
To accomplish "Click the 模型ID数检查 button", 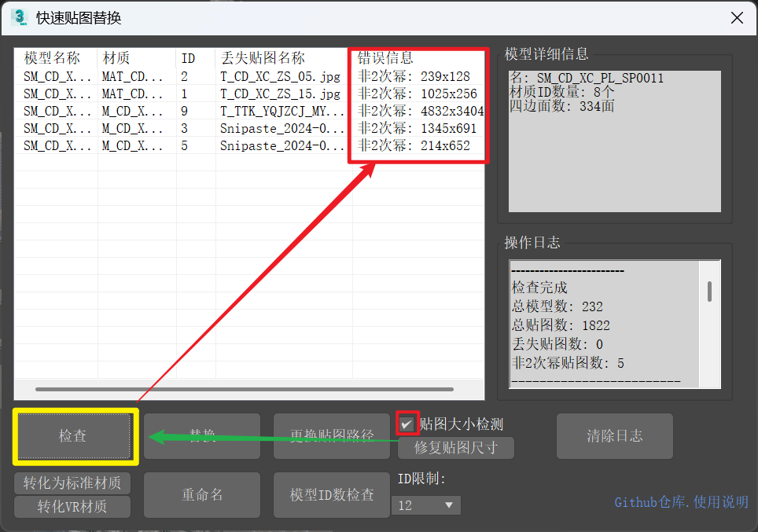I will tap(332, 494).
